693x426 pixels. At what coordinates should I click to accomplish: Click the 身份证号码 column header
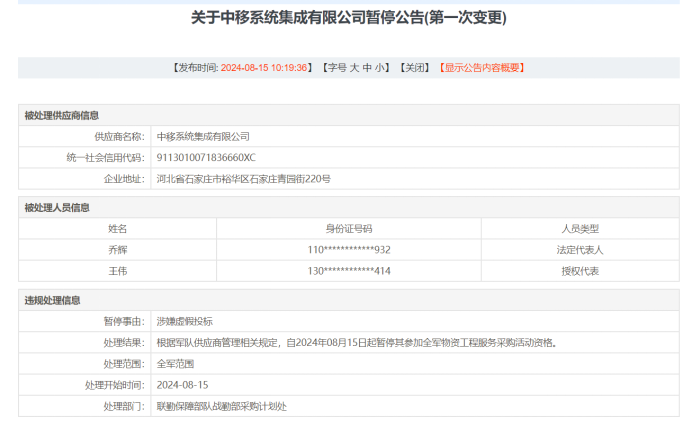pyautogui.click(x=349, y=228)
